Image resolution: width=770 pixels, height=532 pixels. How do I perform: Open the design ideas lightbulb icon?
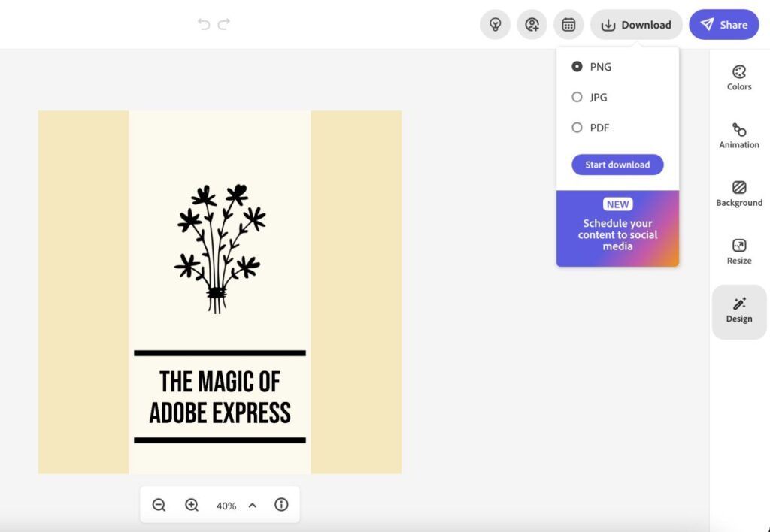coord(495,24)
